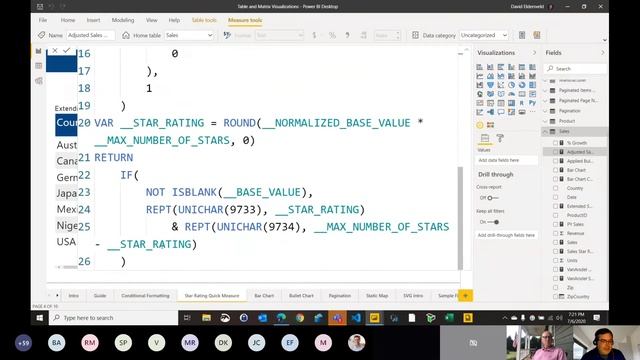
Task: Switch to Data view in left sidebar
Action: [39, 66]
